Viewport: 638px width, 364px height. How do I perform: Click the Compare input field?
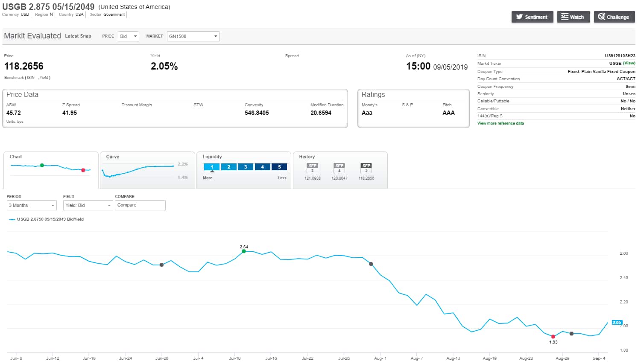click(140, 205)
